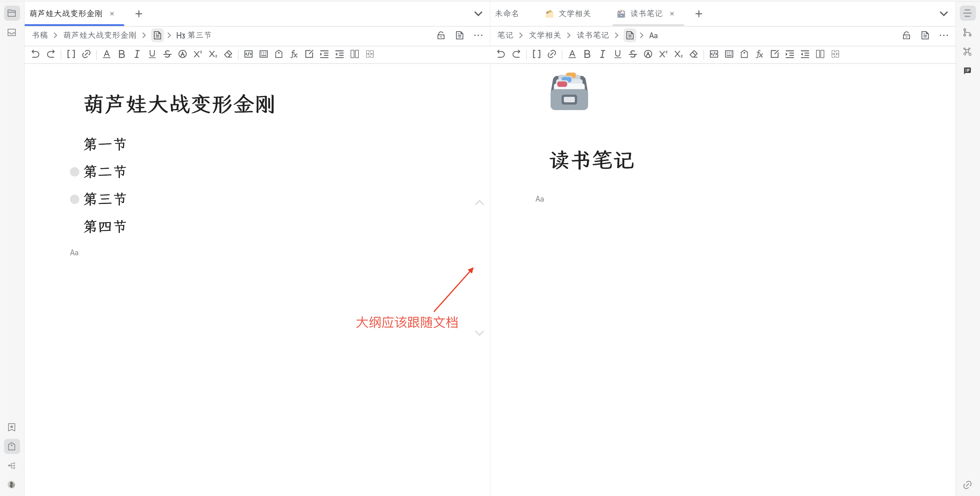Toggle the read-only lock on 葫芦娃大战变形金刚

(x=441, y=35)
